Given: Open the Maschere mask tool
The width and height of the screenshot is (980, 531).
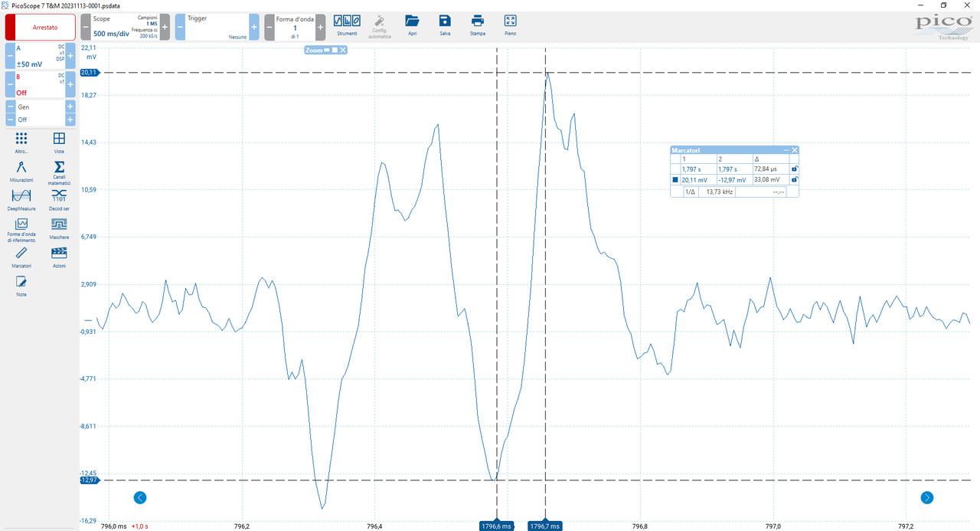Looking at the screenshot, I should (59, 228).
